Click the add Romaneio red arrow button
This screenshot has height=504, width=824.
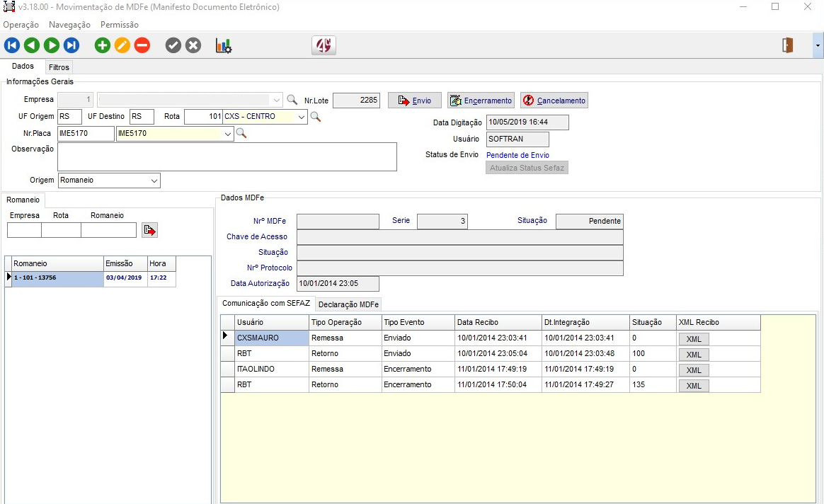tap(149, 230)
